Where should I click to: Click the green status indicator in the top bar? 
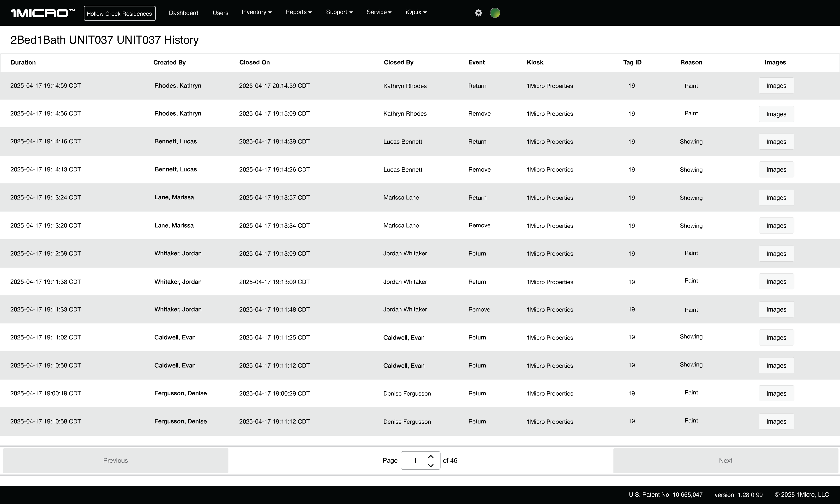click(x=495, y=12)
